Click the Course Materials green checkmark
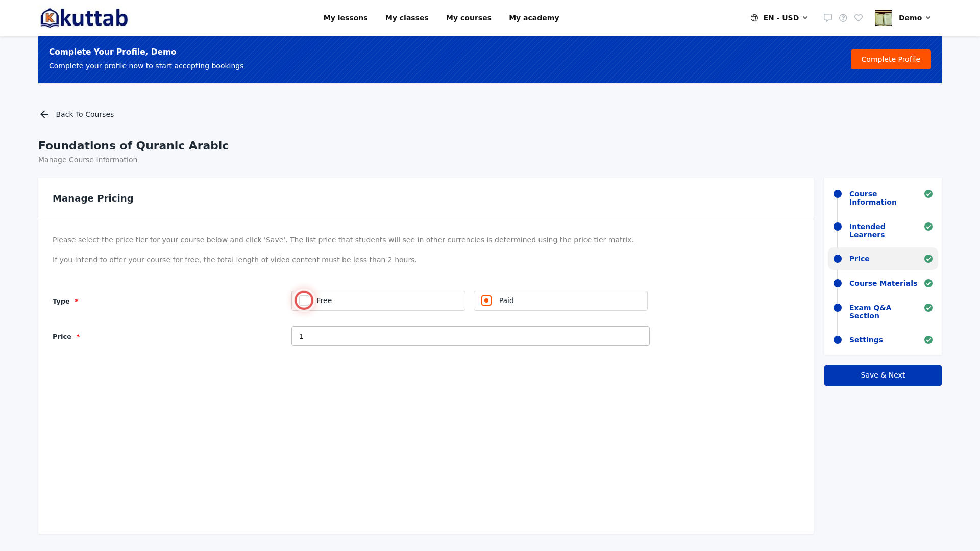980x551 pixels. click(x=928, y=283)
